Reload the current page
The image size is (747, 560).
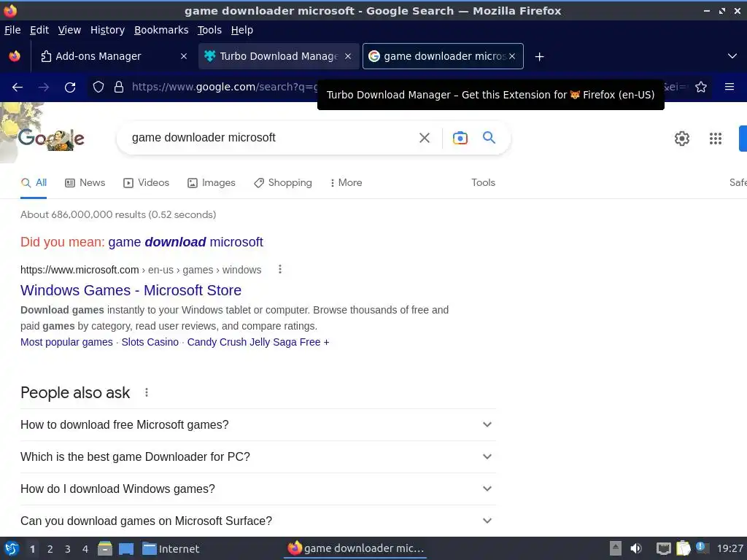tap(70, 87)
